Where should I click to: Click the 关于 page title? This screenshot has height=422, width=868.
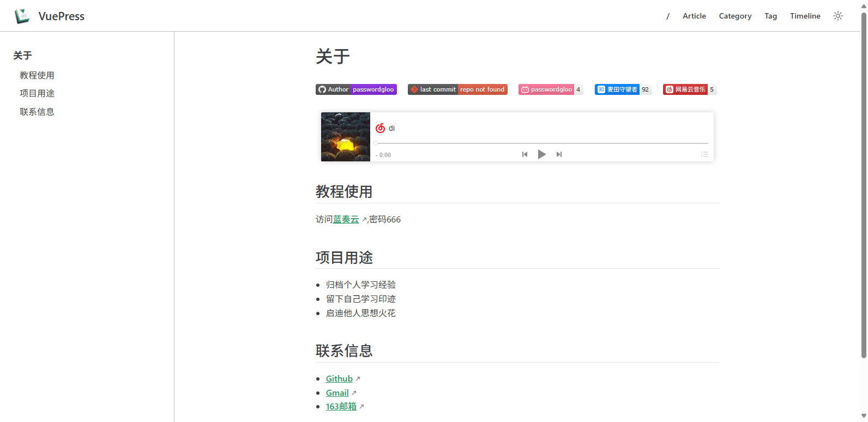click(x=333, y=56)
